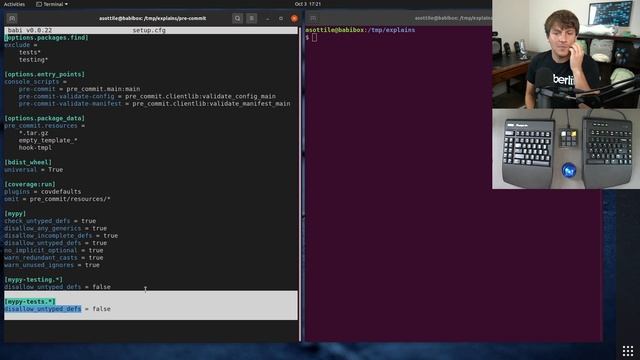The image size is (640, 360).
Task: Open new tab icon in right terminal titlebar
Action: [x=313, y=18]
